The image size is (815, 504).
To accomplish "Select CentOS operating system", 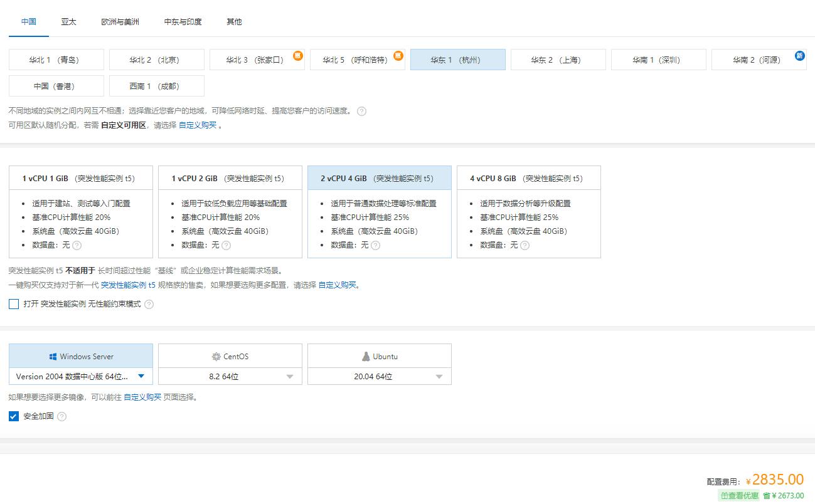I will [230, 356].
